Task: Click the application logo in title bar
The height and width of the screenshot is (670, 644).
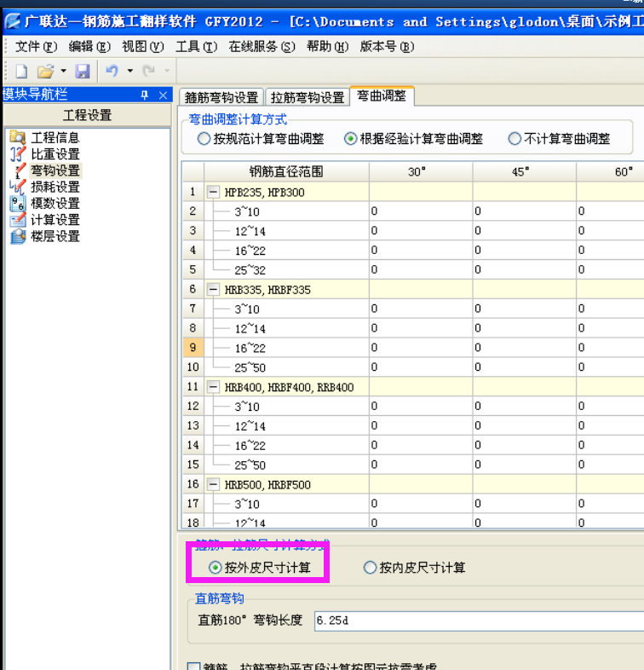Action: pyautogui.click(x=13, y=21)
